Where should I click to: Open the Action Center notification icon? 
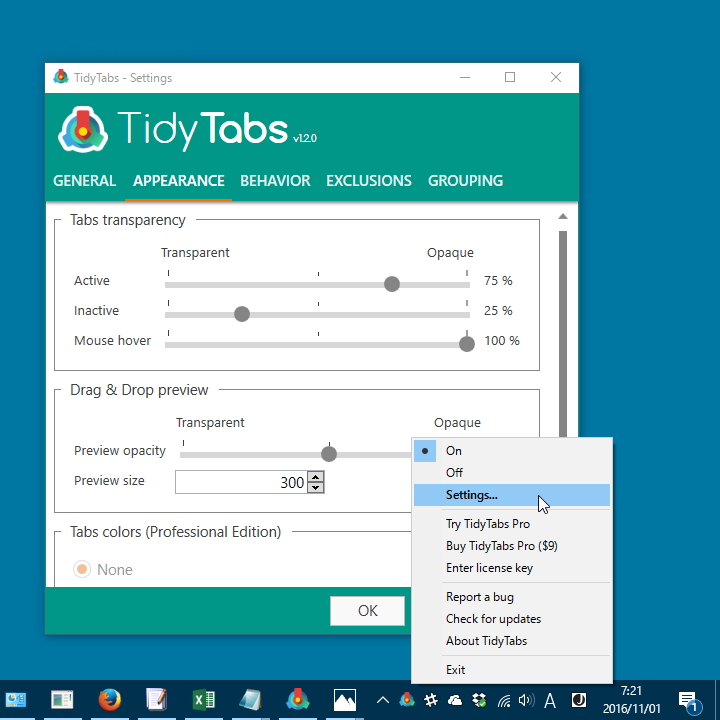pyautogui.click(x=689, y=701)
